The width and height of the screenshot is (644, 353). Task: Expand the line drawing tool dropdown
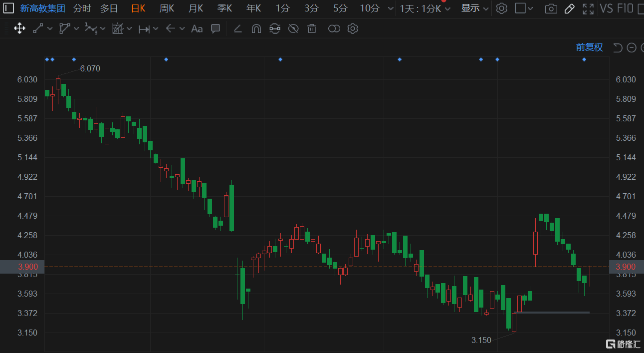[50, 29]
